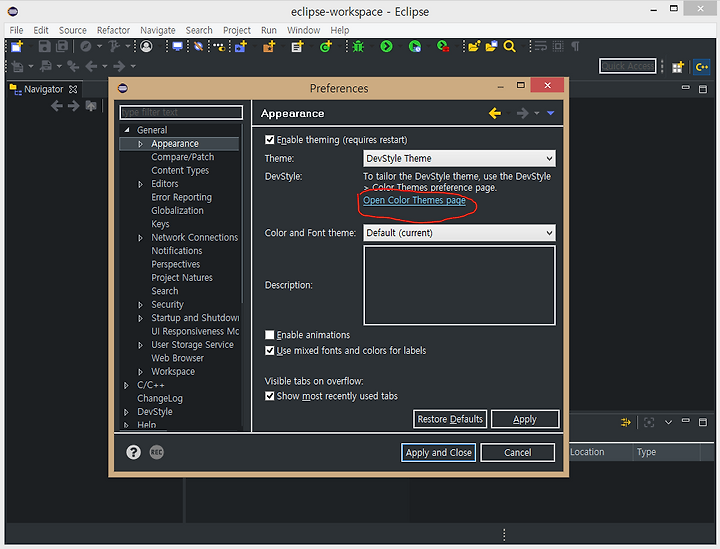Click the REC record icon
The height and width of the screenshot is (549, 720).
point(157,452)
